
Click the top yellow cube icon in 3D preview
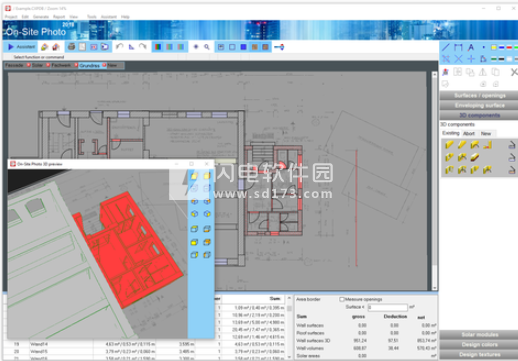click(x=194, y=176)
